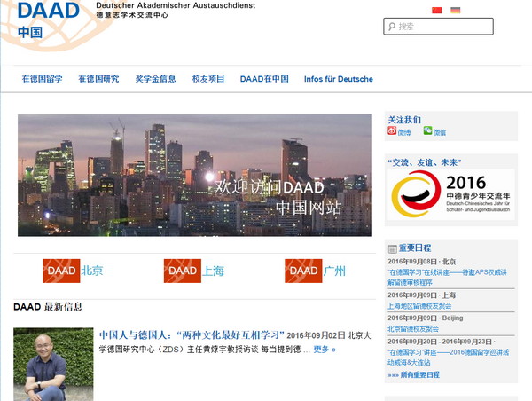Image resolution: width=532 pixels, height=401 pixels.
Task: Follow the 微博 text link
Action: pos(404,132)
